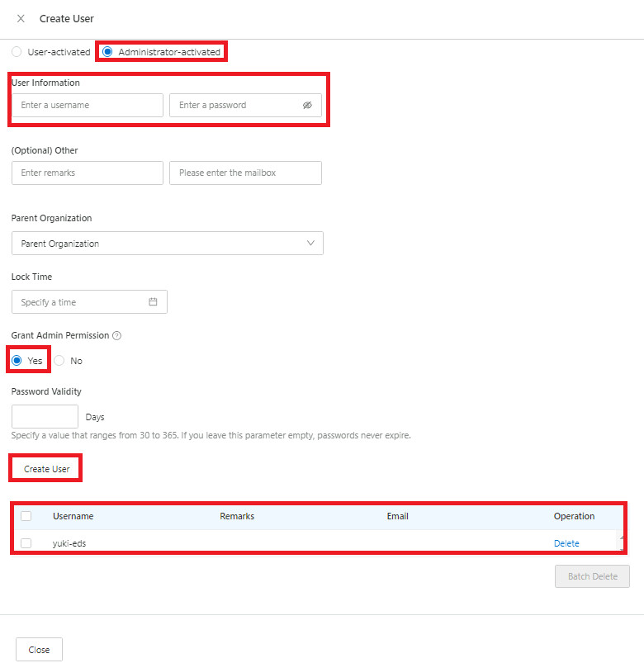
Task: Click the Password Validity days field
Action: pos(45,417)
